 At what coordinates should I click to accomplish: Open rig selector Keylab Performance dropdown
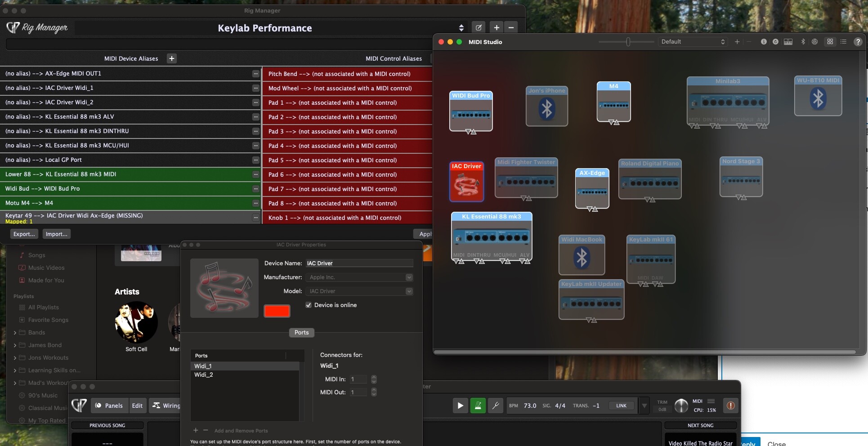tap(461, 28)
